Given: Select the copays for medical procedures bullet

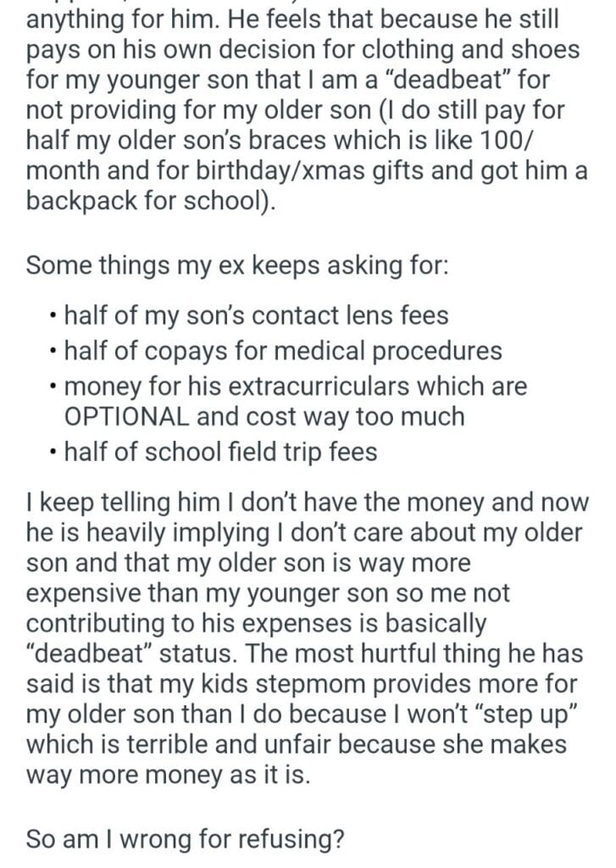Looking at the screenshot, I should (283, 350).
